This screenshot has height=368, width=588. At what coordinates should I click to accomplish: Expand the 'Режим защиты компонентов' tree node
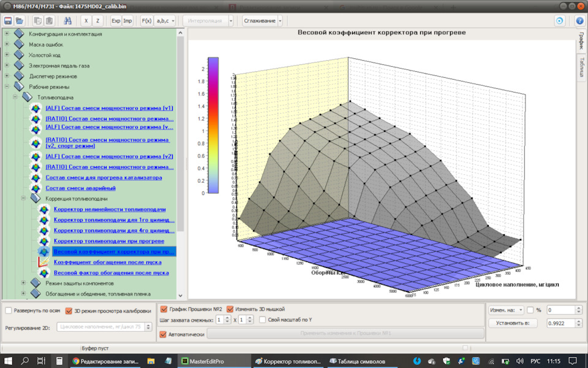click(x=23, y=283)
